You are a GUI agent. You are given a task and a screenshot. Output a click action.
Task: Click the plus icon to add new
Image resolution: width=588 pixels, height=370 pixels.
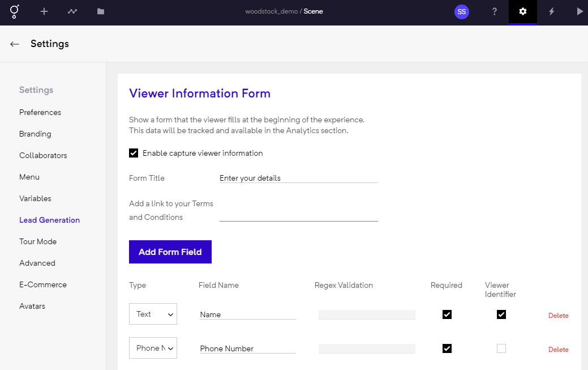[x=44, y=11]
